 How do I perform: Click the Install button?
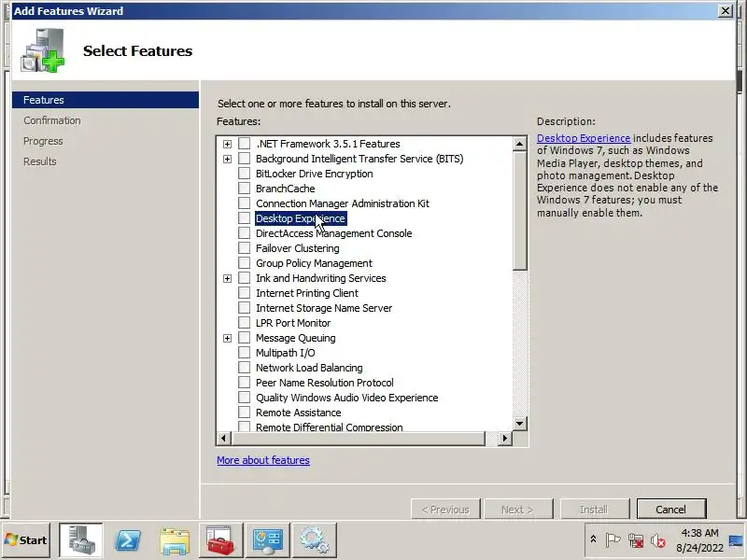point(594,510)
